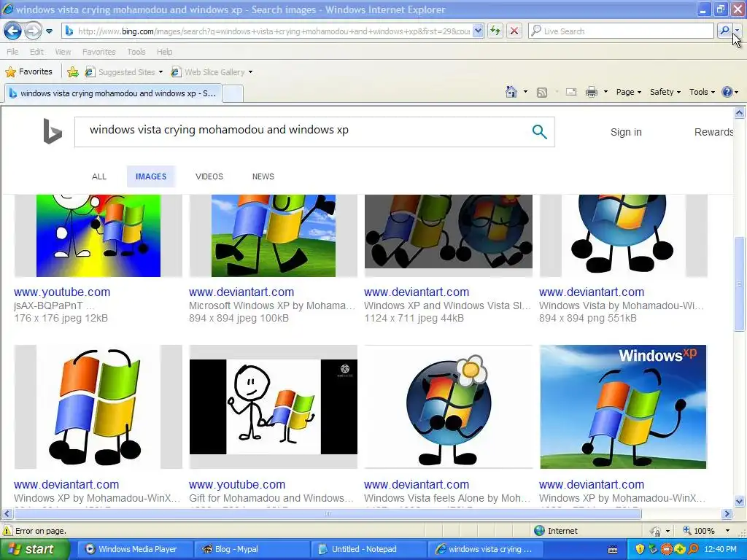The image size is (747, 560).
Task: Click the Print icon
Action: (591, 92)
